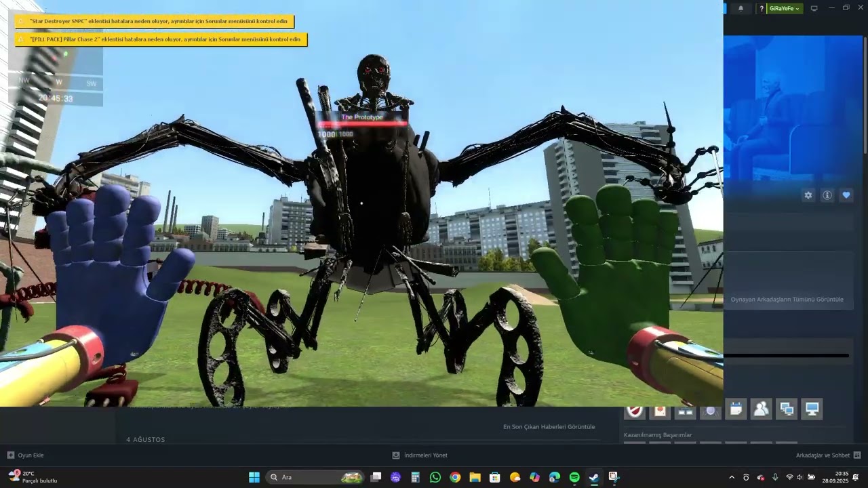The image size is (868, 488).
Task: Click the taskbar search box 'Ara'
Action: click(x=315, y=477)
